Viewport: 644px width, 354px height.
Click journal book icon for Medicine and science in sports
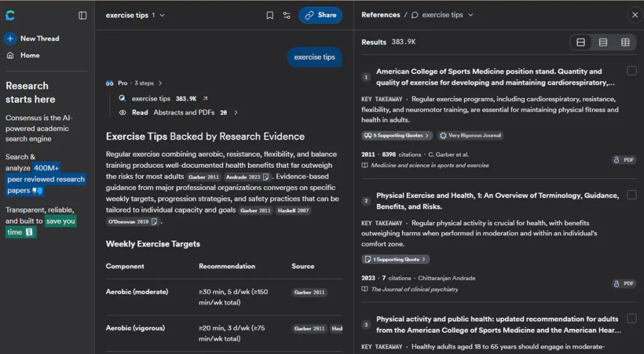pos(365,165)
